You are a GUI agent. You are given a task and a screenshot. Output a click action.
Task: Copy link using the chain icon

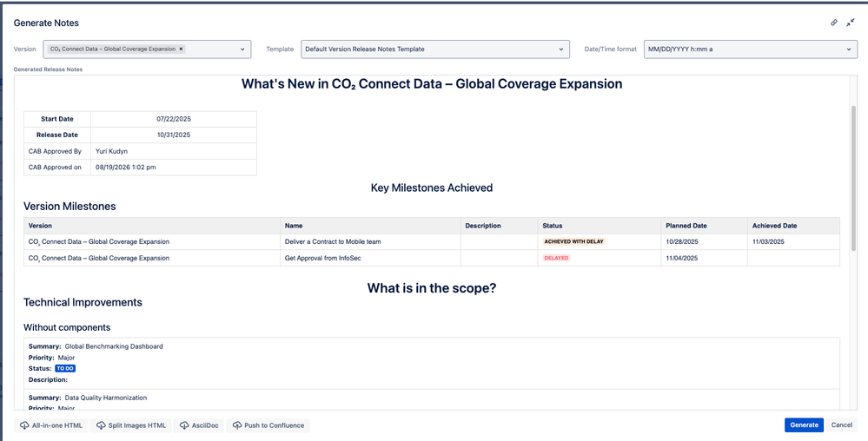coord(833,23)
